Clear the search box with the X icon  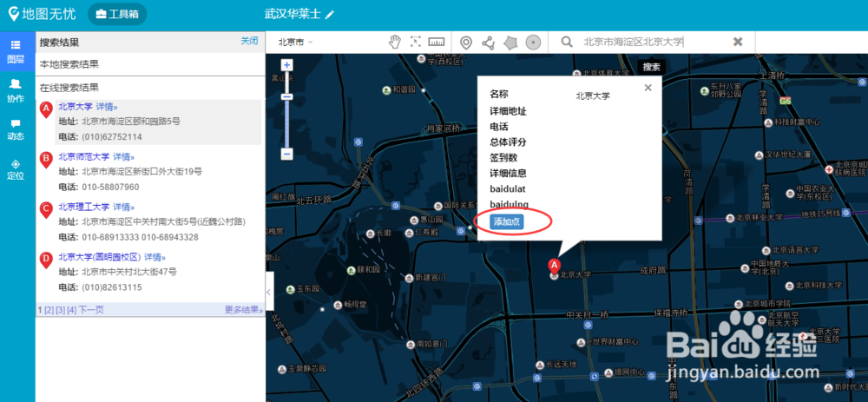[737, 42]
